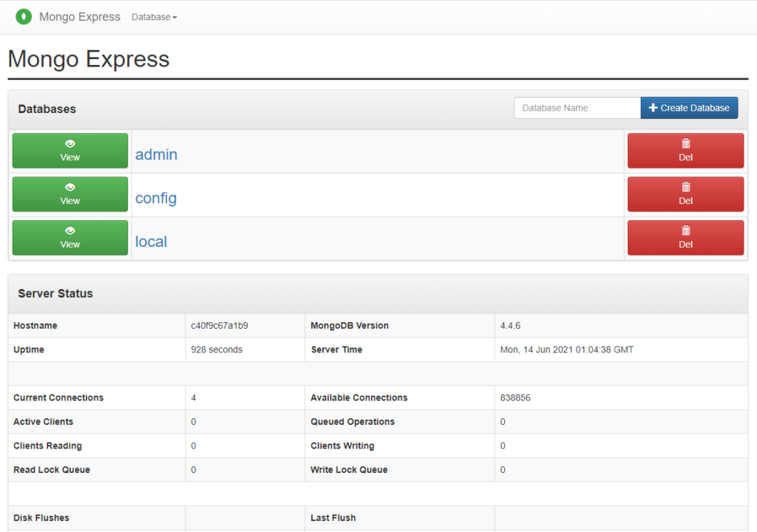757x532 pixels.
Task: Open the admin database link
Action: tap(156, 154)
